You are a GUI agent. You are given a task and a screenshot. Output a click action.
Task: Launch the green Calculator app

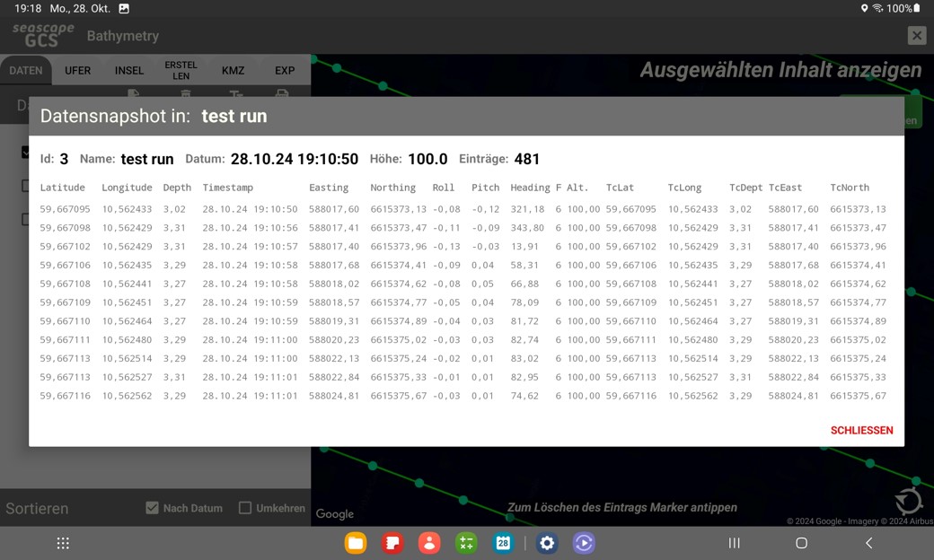pos(466,543)
